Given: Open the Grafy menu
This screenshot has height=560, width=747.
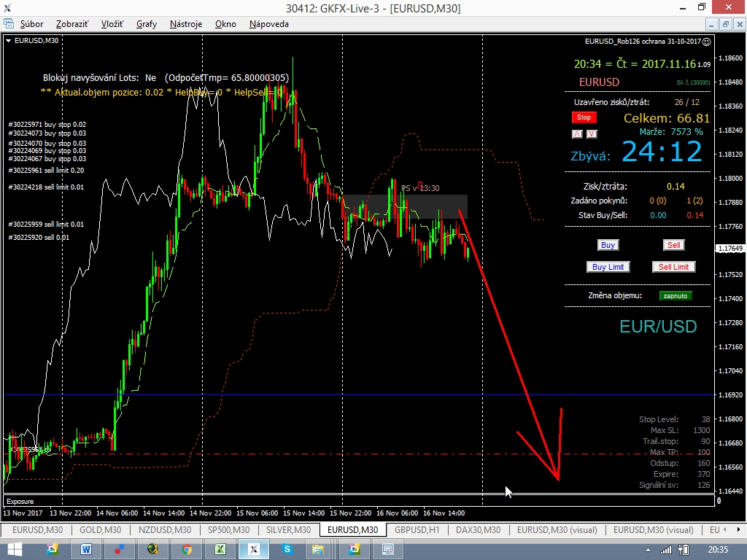Looking at the screenshot, I should tap(146, 24).
